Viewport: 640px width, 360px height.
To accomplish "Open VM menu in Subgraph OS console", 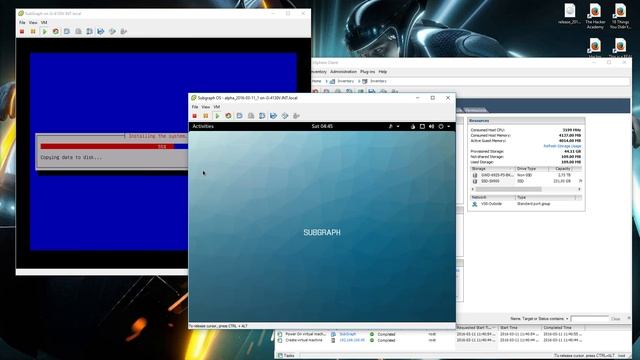I will 217,107.
